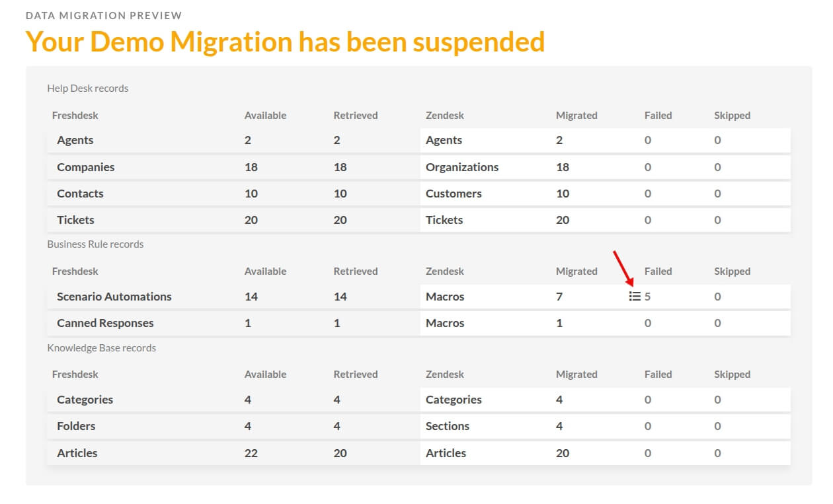Screen dimensions: 833x504
Task: Select migrated value 18 for Organizations
Action: pyautogui.click(x=563, y=167)
